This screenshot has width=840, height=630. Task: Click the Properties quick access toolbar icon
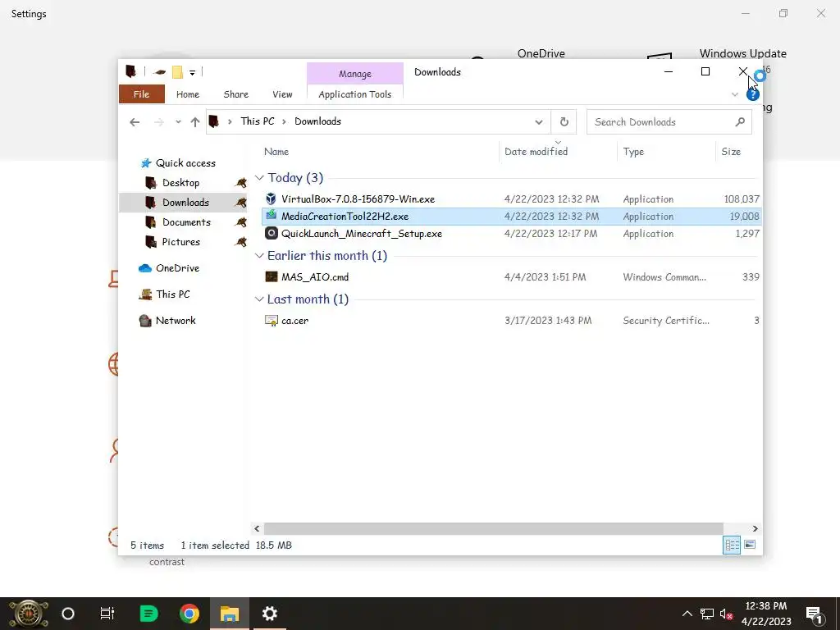click(159, 72)
